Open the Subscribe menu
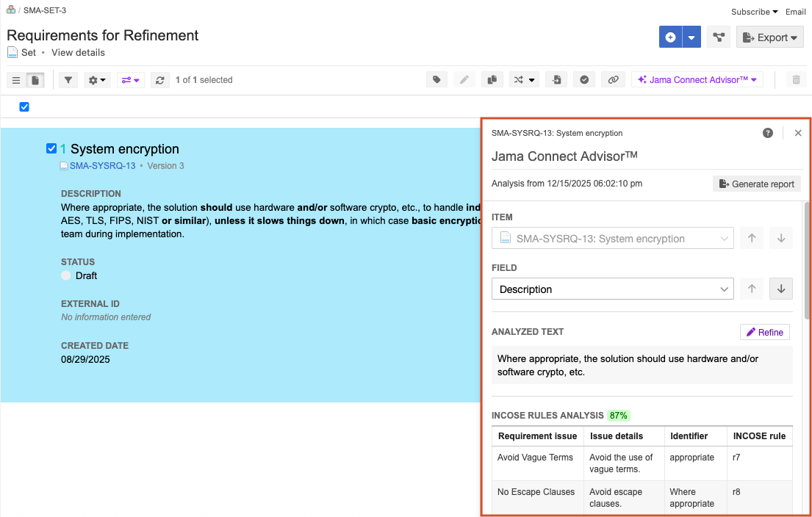Image resolution: width=812 pixels, height=517 pixels. 754,12
